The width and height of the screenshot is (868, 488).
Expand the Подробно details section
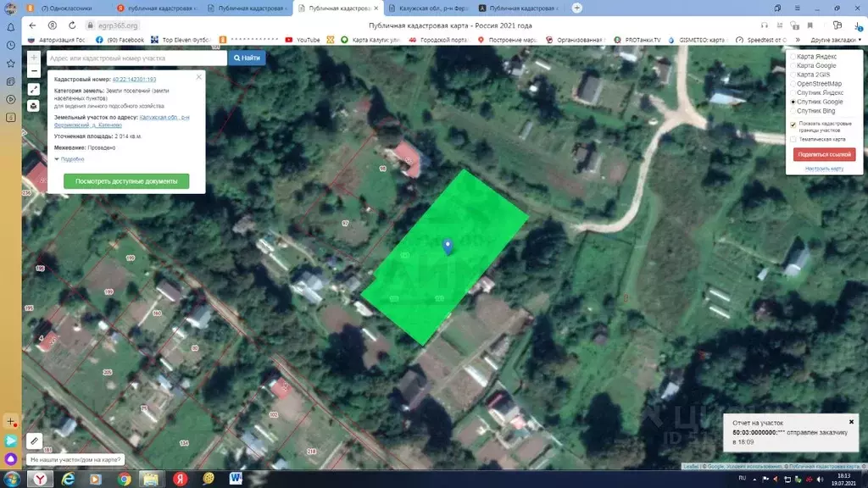click(71, 158)
